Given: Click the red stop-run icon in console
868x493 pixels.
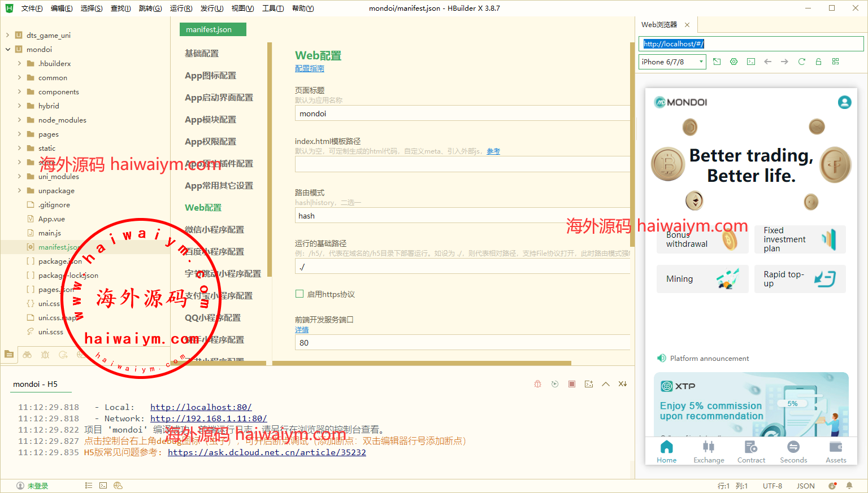Looking at the screenshot, I should (572, 384).
